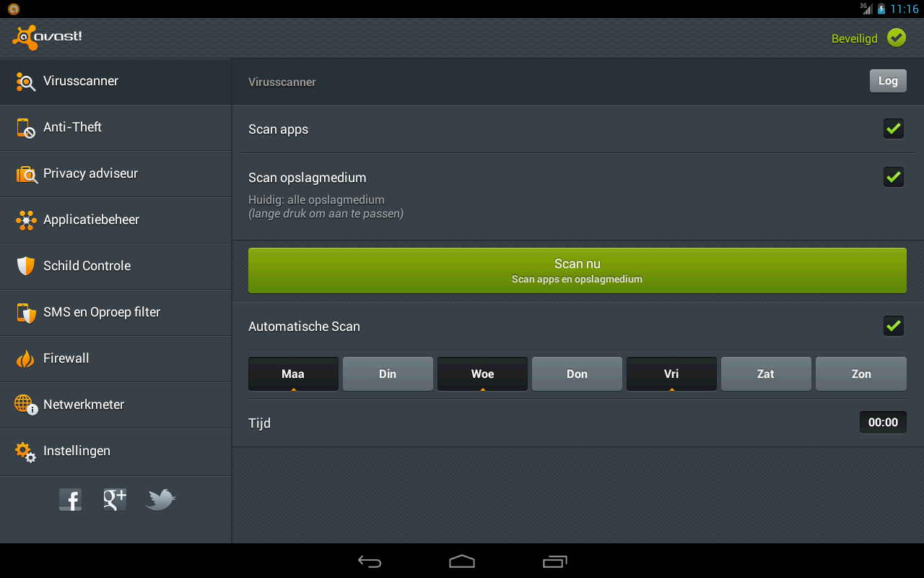The height and width of the screenshot is (578, 924).
Task: Click the Schild Controle shield icon
Action: [26, 266]
